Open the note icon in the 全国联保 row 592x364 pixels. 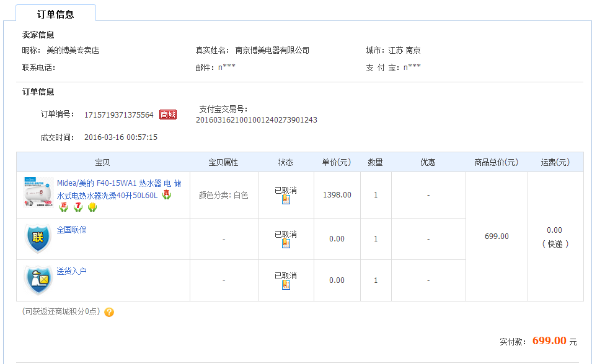click(x=286, y=244)
